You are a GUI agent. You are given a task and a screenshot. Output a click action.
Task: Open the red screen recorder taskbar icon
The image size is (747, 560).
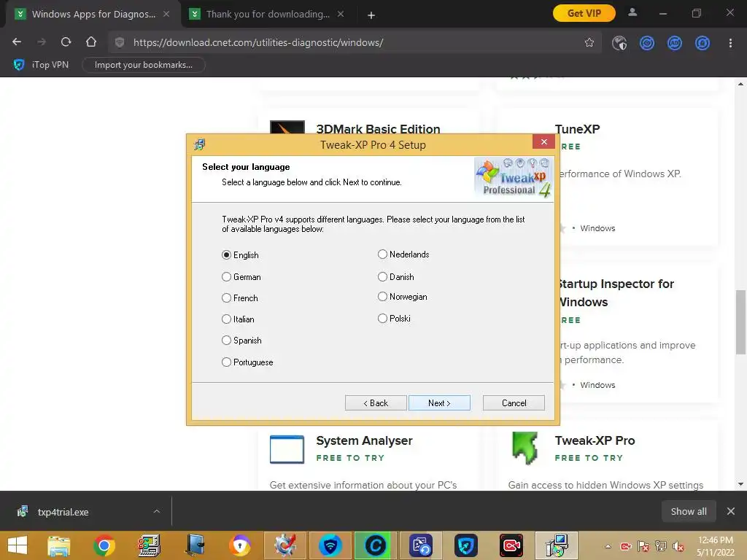coord(511,545)
